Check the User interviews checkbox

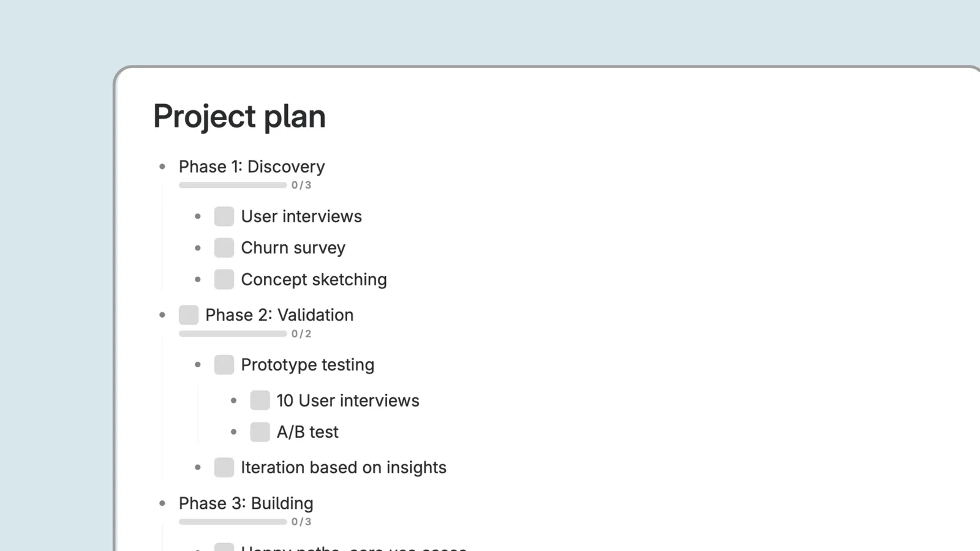coord(224,216)
